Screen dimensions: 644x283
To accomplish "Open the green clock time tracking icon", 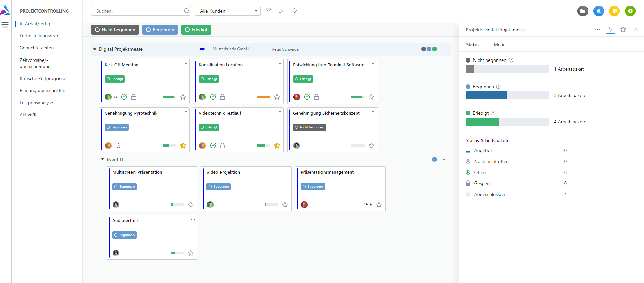I will [630, 11].
